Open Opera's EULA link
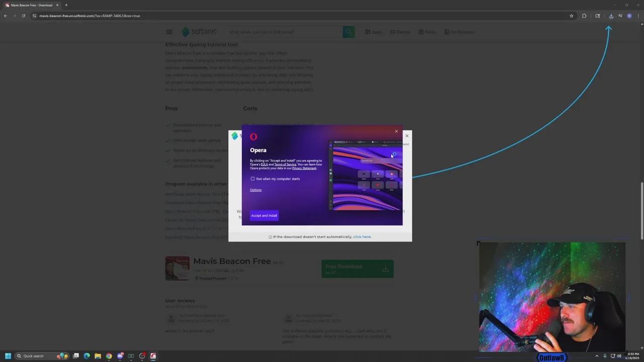644x362 pixels. (x=264, y=164)
